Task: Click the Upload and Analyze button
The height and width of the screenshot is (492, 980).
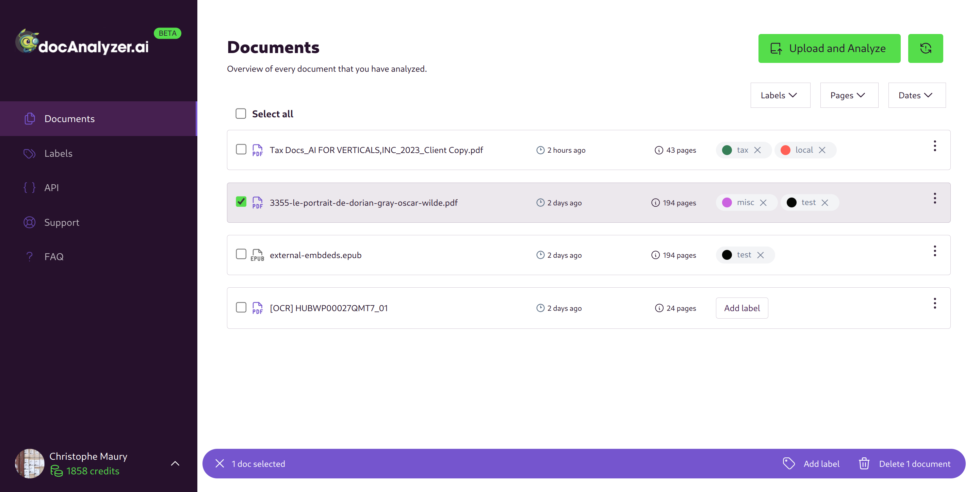Action: pos(829,48)
